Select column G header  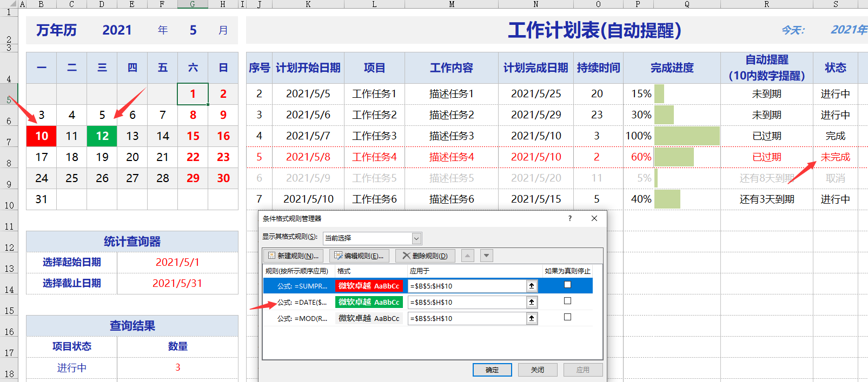click(x=193, y=4)
